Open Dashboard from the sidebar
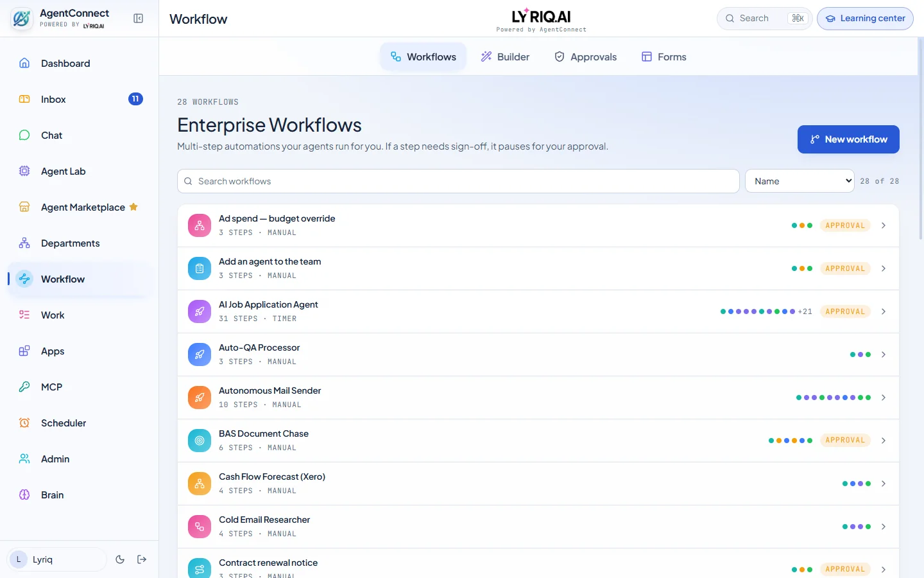The height and width of the screenshot is (578, 924). (80, 63)
